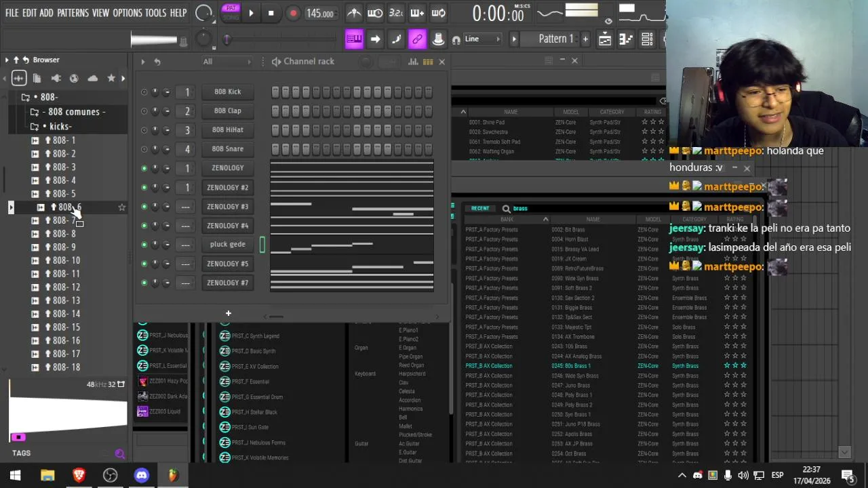868x488 pixels.
Task: Toggle first step of 808 Kick
Action: point(275,91)
